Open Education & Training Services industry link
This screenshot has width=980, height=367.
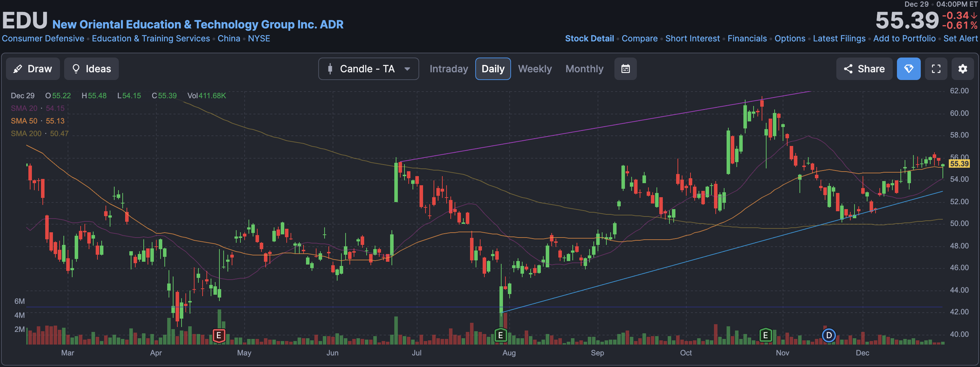[151, 39]
